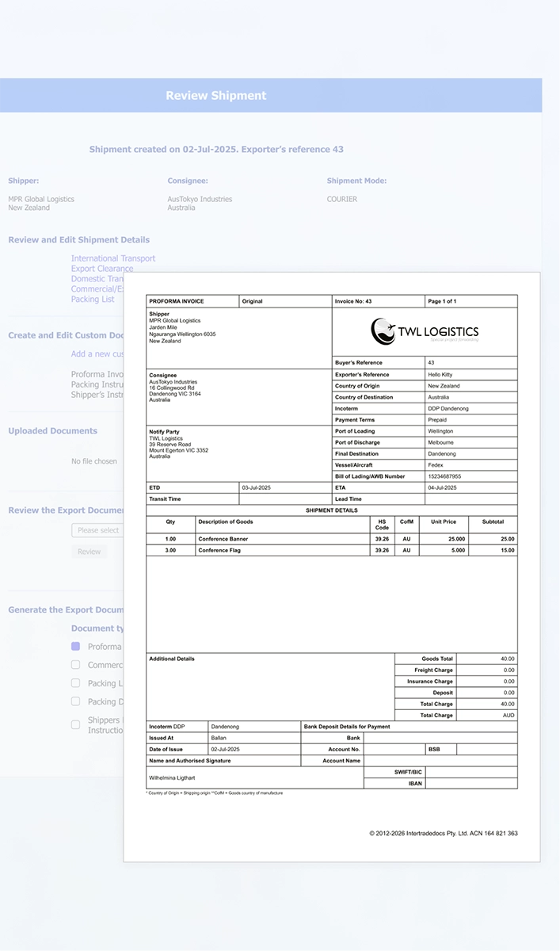Click the 'Conference Flag' goods description
The image size is (560, 951).
219,550
